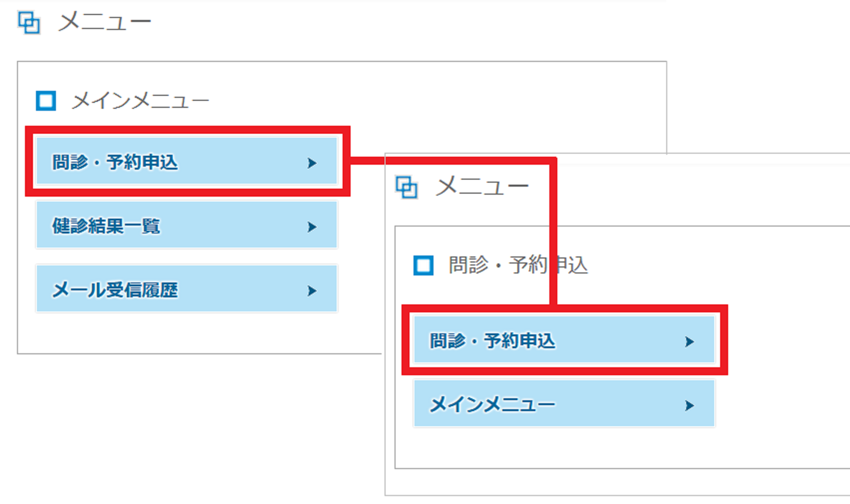The image size is (850, 504).
Task: Click the arrow on メール受信履歴 button
Action: point(312,291)
